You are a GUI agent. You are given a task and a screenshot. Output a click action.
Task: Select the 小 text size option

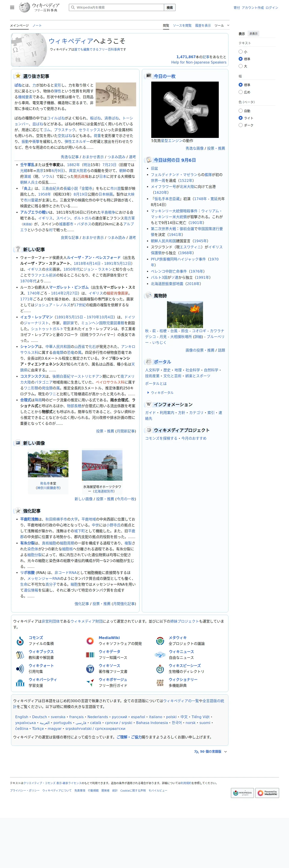[241, 52]
